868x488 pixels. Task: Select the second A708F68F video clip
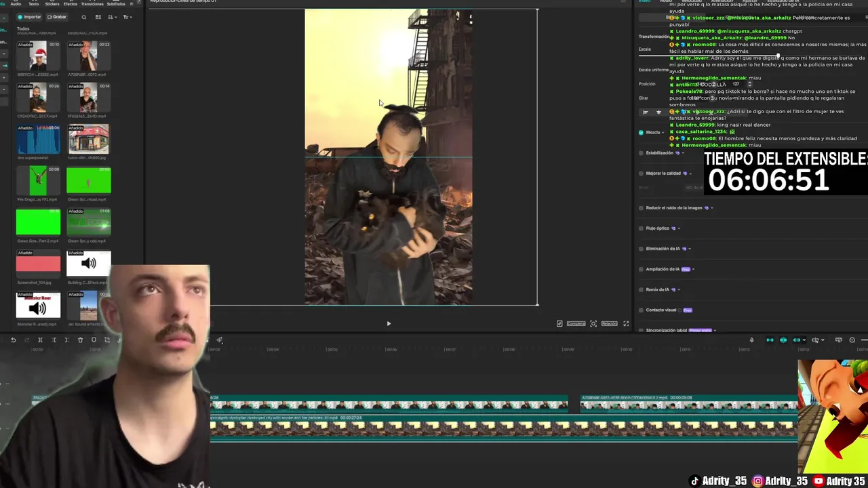tap(689, 405)
